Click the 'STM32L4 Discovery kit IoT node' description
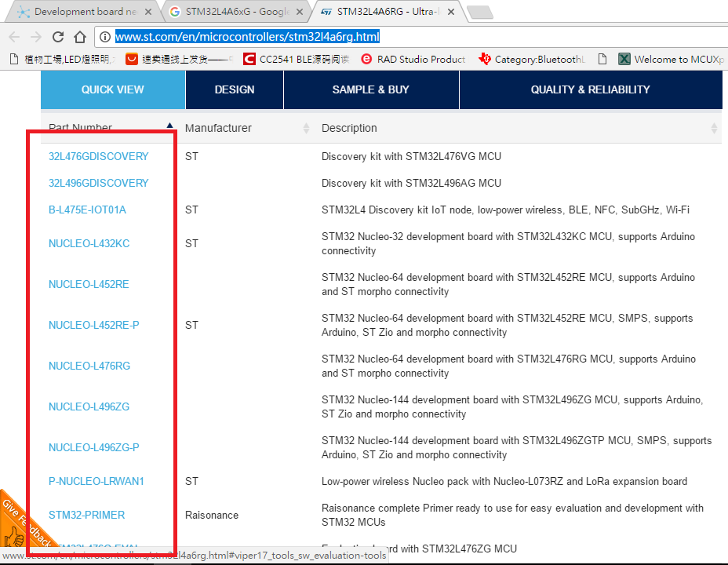 coord(506,210)
